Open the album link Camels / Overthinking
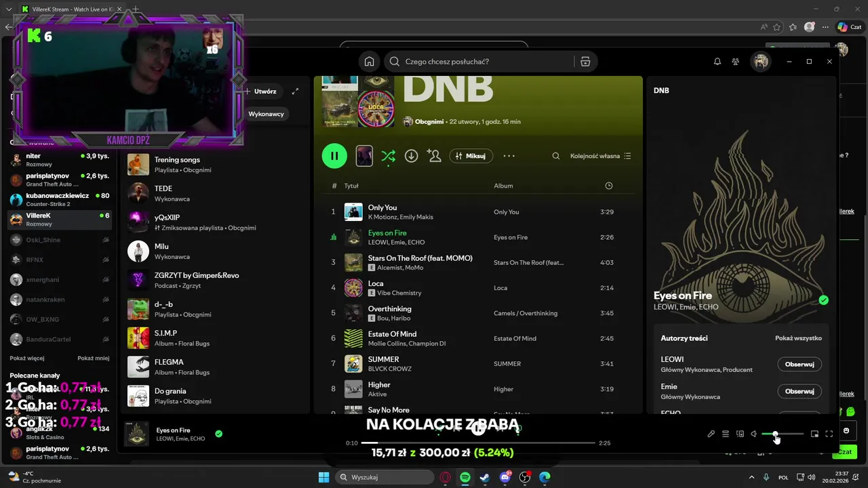Image resolution: width=868 pixels, height=488 pixels. click(526, 313)
